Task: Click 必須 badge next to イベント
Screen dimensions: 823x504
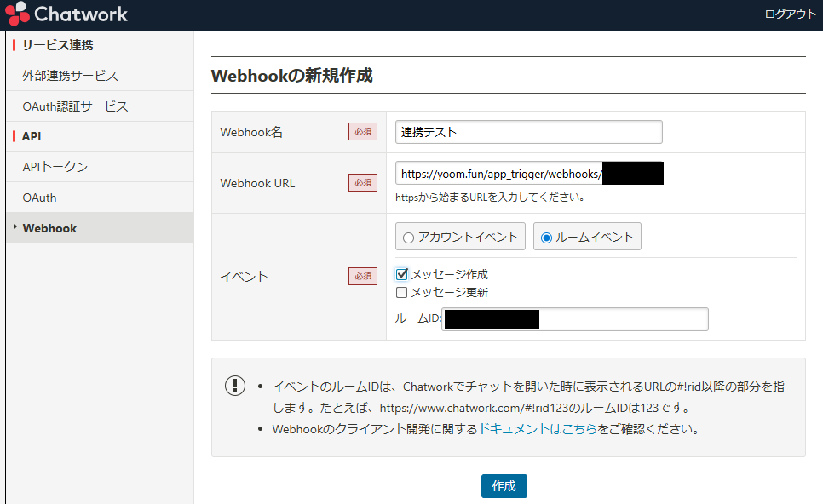Action: 363,276
